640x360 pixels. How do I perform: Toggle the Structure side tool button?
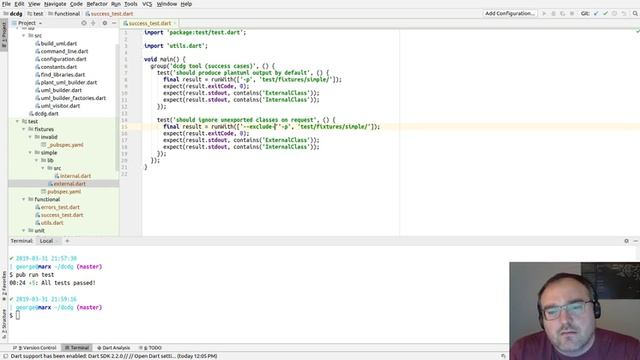(x=4, y=323)
